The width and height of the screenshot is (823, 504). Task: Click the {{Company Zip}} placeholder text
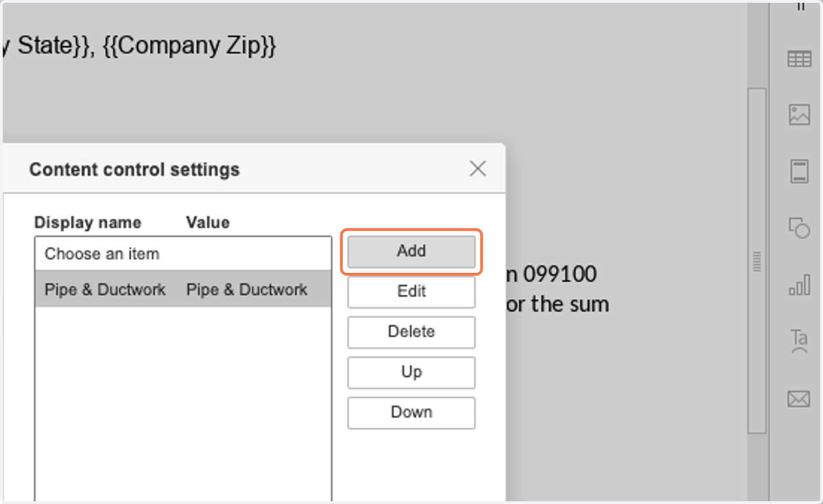click(x=189, y=46)
